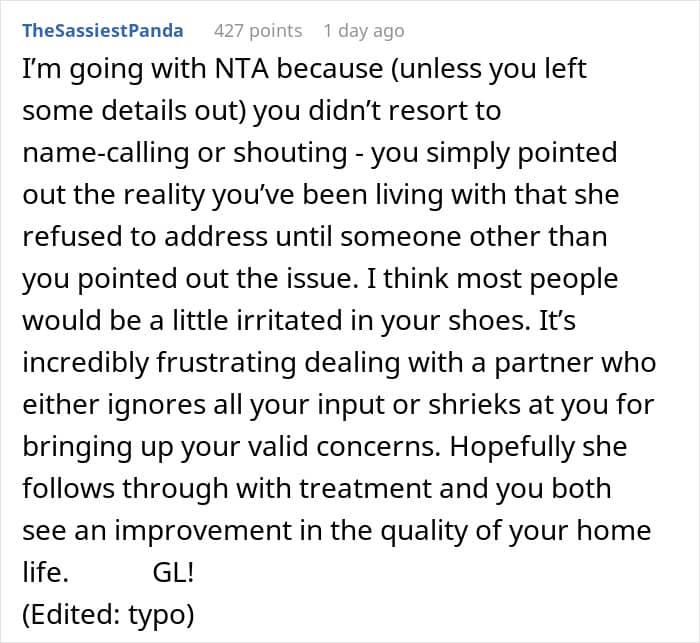Click the phrase 'bringing up your valid concerns'
Screen dimensions: 700x643
pyautogui.click(x=231, y=447)
